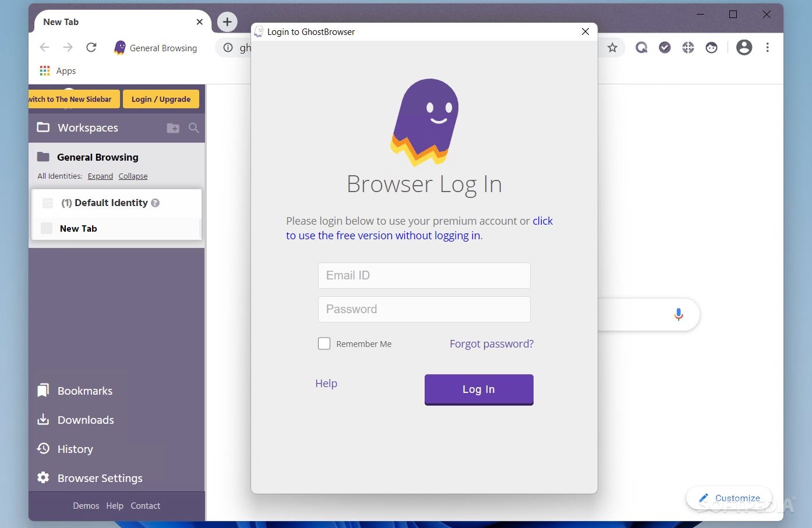Image resolution: width=812 pixels, height=528 pixels.
Task: Click the Default Identity help question icon
Action: click(x=155, y=203)
